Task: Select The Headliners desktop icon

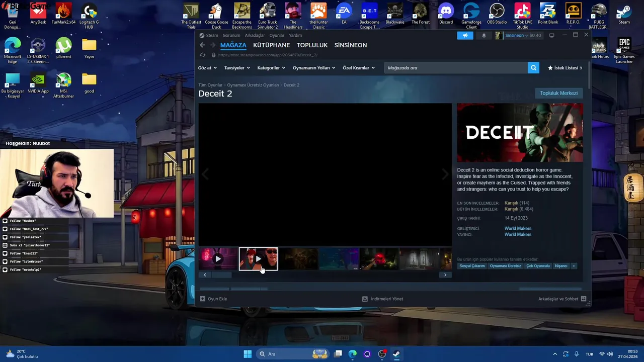Action: coord(293,16)
